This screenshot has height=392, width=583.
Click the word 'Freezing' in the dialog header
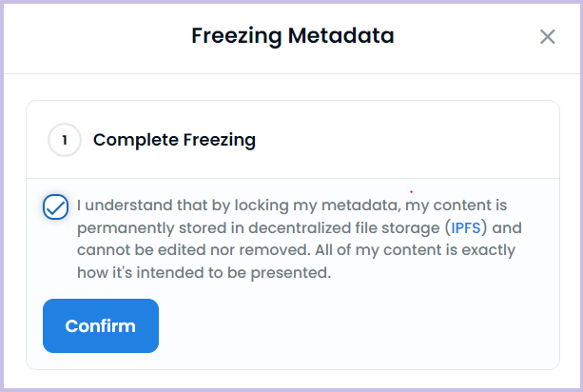pos(237,36)
